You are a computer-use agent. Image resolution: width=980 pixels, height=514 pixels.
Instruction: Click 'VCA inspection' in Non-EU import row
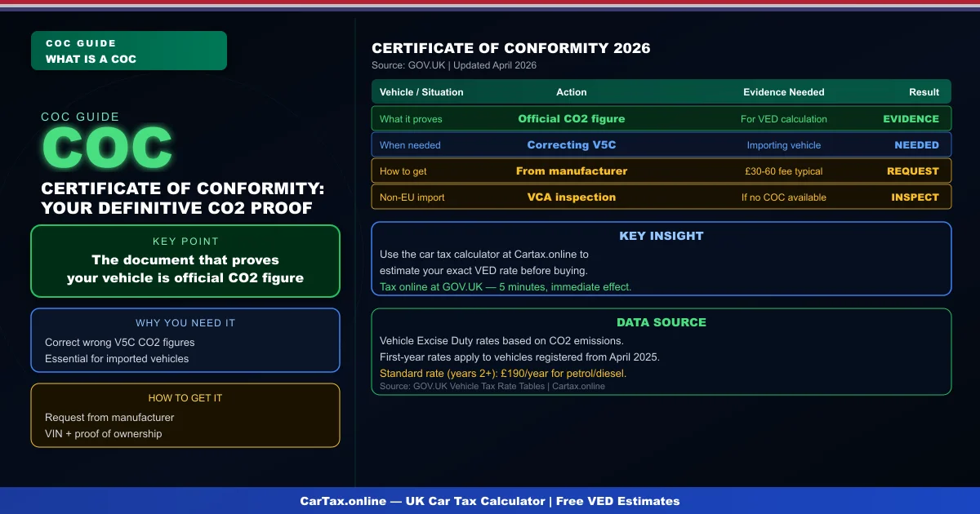point(571,197)
